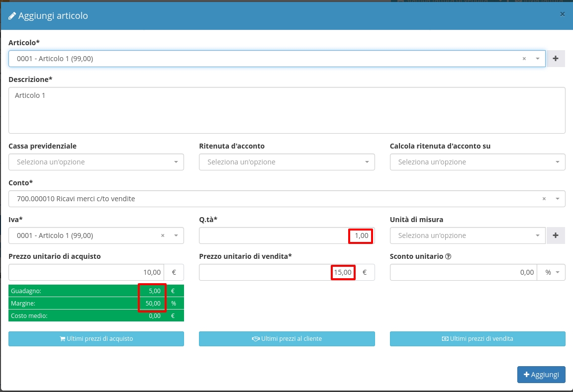Open Calcola ritenuta d'acconto su dropdown
The width and height of the screenshot is (573, 392).
click(x=477, y=162)
